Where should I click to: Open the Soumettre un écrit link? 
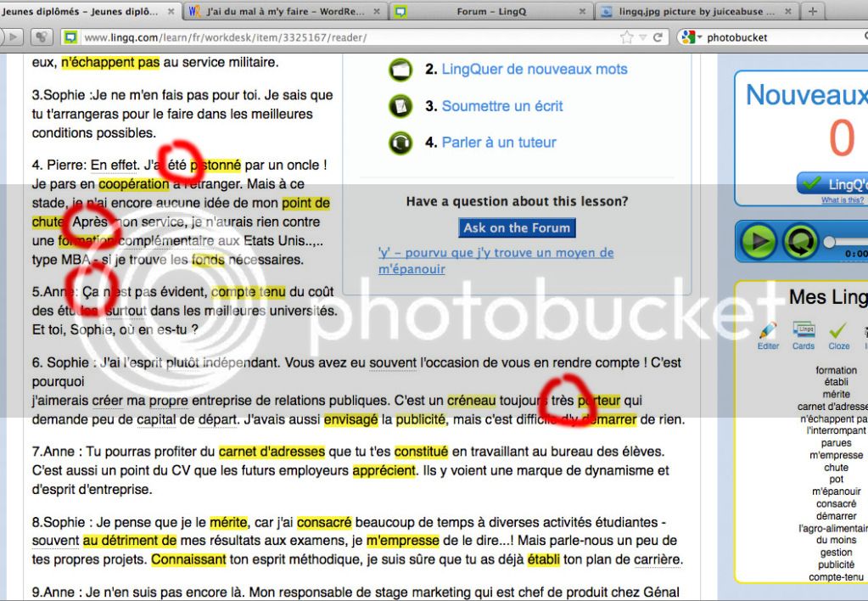pos(502,106)
